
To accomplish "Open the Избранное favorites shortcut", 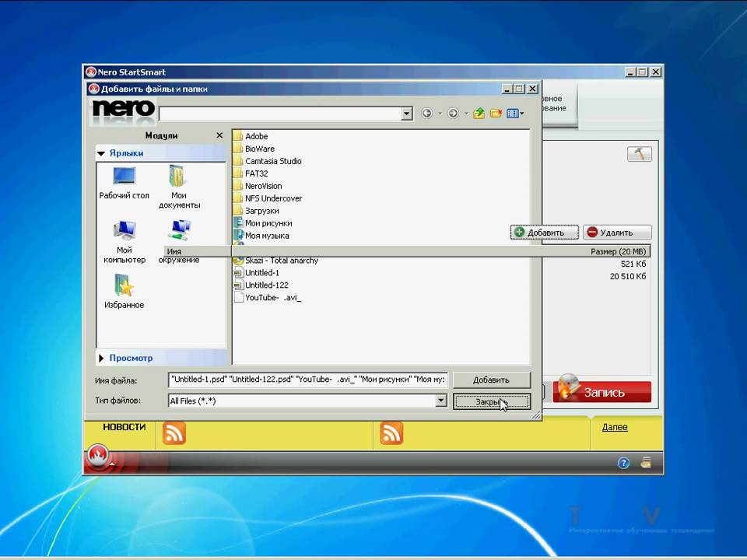I will pos(124,292).
